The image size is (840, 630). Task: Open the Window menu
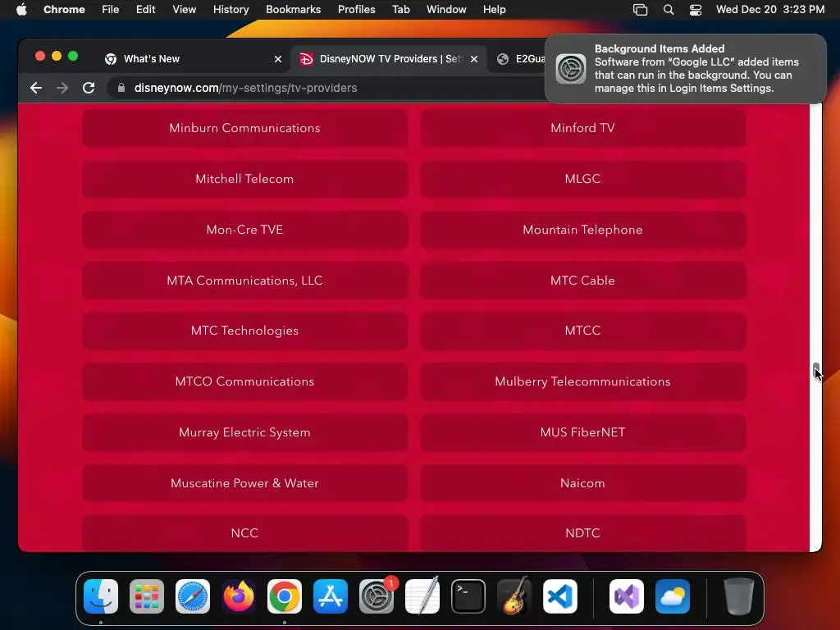pos(446,10)
